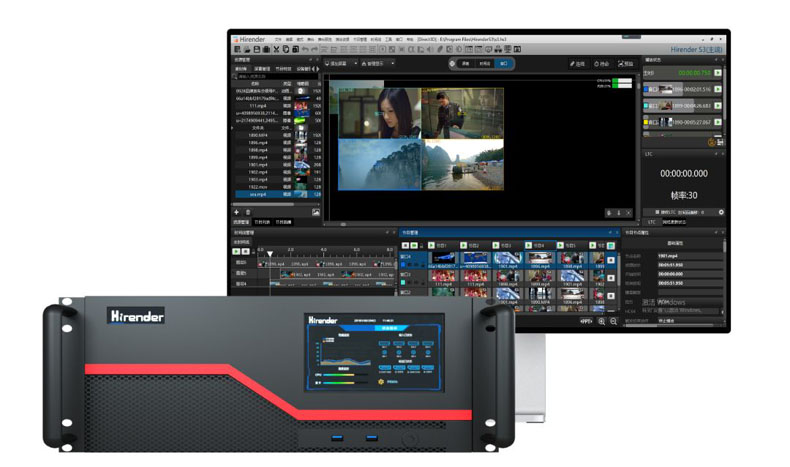
Task: Click the resource search input field
Action: 278,77
